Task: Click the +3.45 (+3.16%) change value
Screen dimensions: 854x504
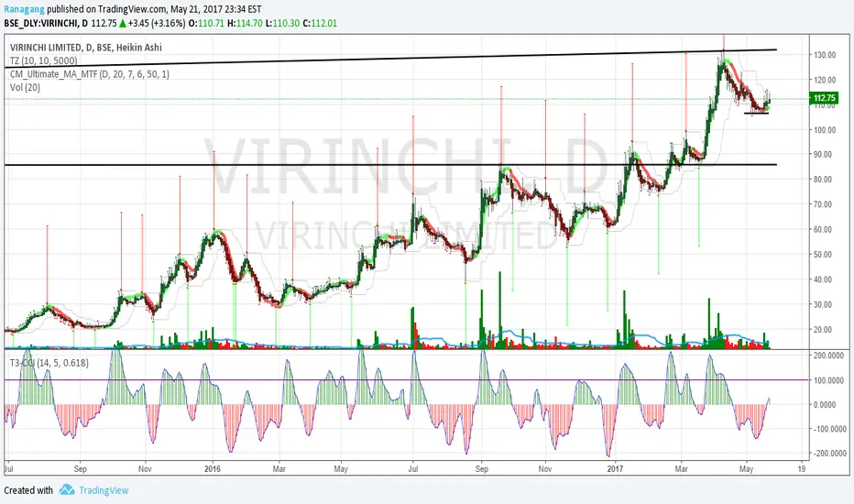Action: click(x=157, y=24)
